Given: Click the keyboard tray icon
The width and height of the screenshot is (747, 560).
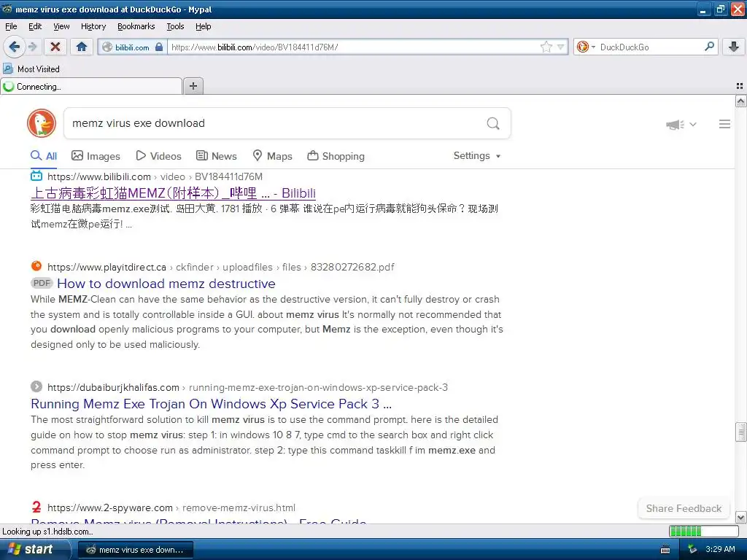Looking at the screenshot, I should point(665,550).
